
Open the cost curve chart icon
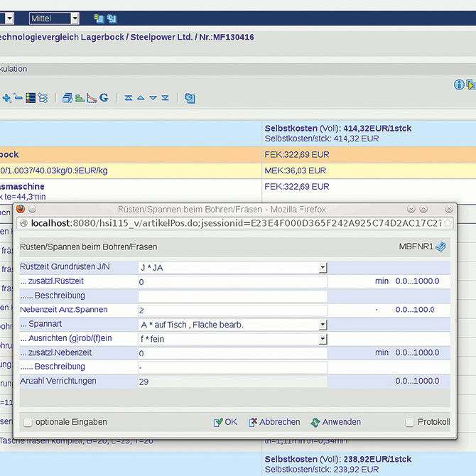(92, 98)
